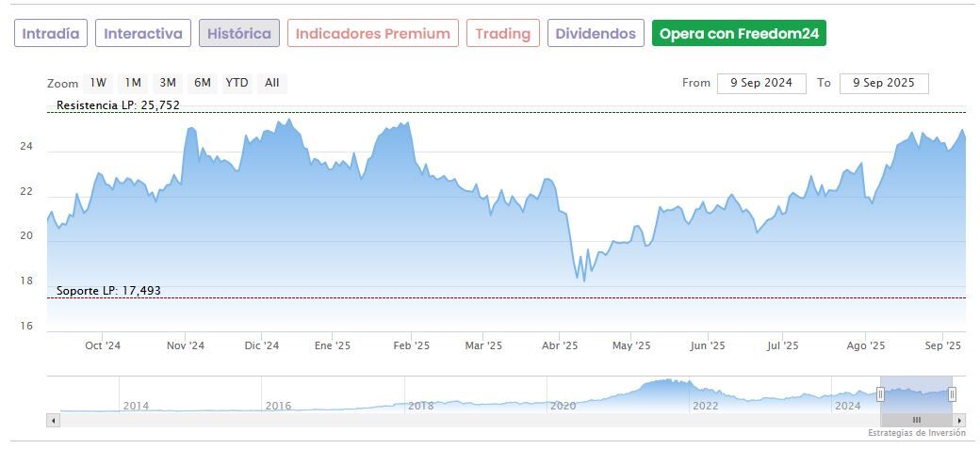Show the Dividendos tab
This screenshot has width=980, height=449.
point(596,34)
